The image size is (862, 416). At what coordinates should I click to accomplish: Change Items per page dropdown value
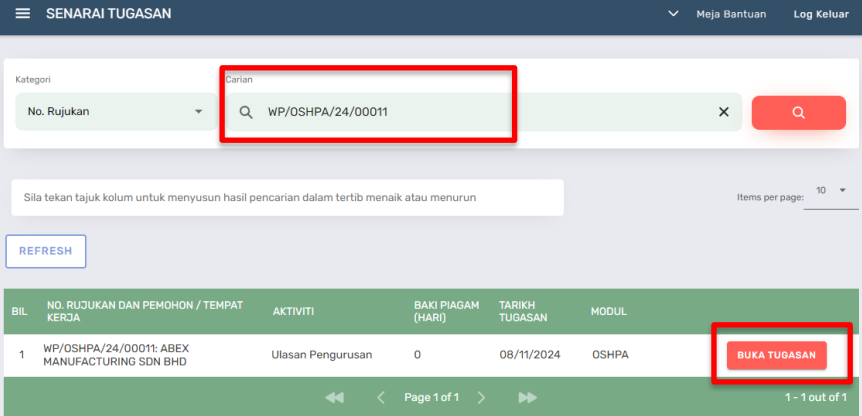(831, 191)
